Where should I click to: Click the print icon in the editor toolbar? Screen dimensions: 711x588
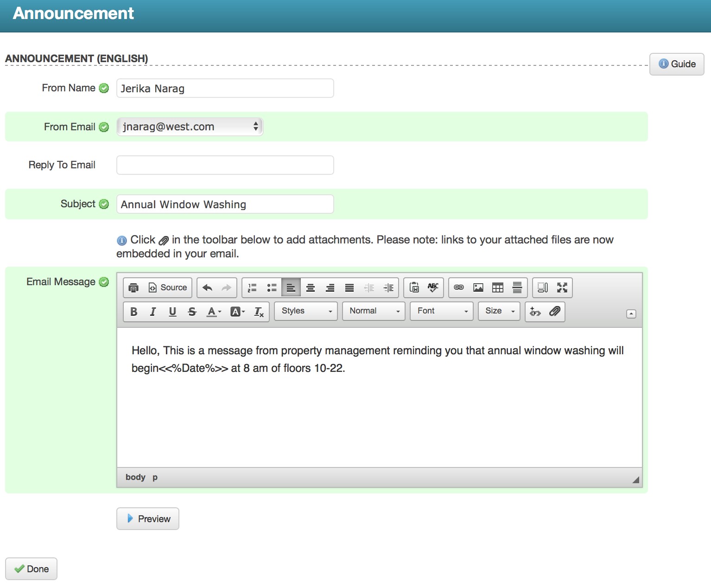coord(133,288)
